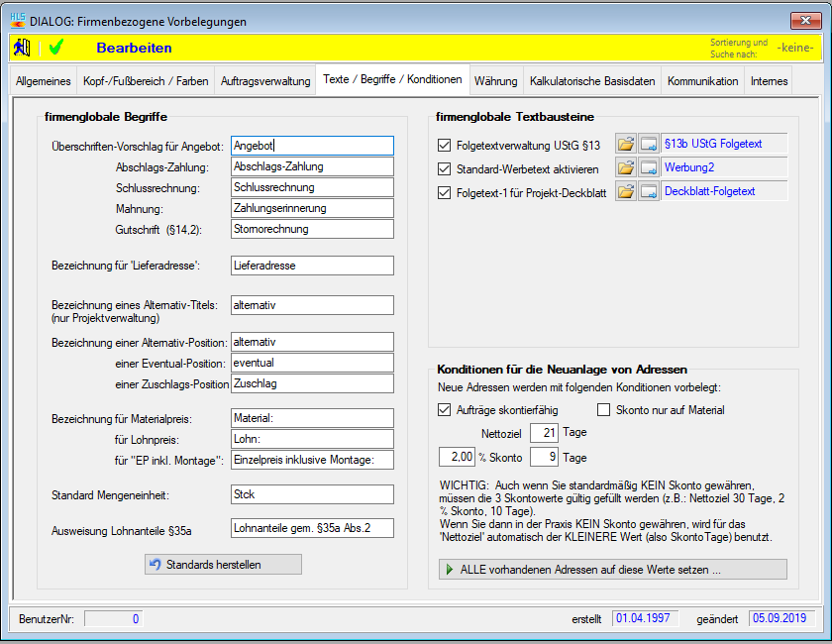Enable Skonto nur auf Material
Screen dimensions: 832x644
(604, 410)
